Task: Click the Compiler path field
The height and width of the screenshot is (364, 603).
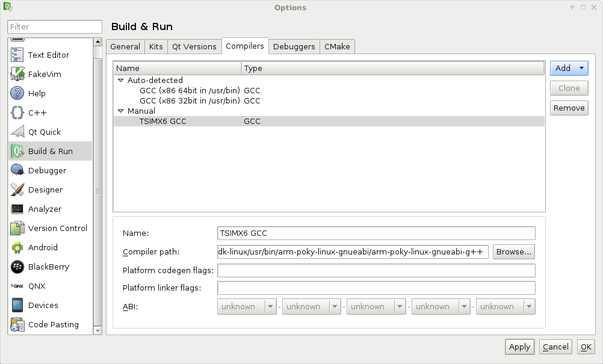Action: coord(353,251)
